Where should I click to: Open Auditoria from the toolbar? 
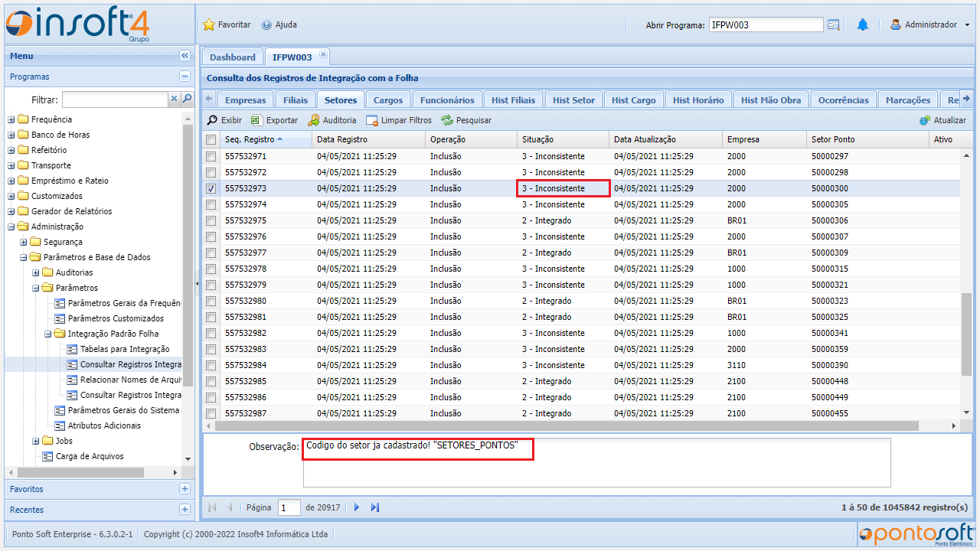(314, 120)
